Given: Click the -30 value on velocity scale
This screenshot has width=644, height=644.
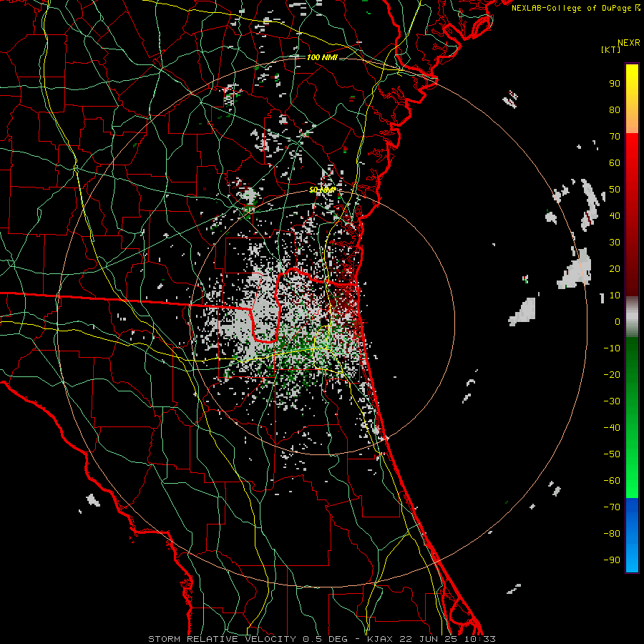Looking at the screenshot, I should point(612,401).
